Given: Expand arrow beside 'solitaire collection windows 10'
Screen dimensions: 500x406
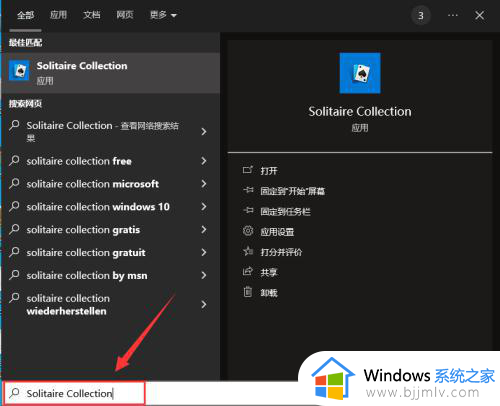Looking at the screenshot, I should 204,207.
